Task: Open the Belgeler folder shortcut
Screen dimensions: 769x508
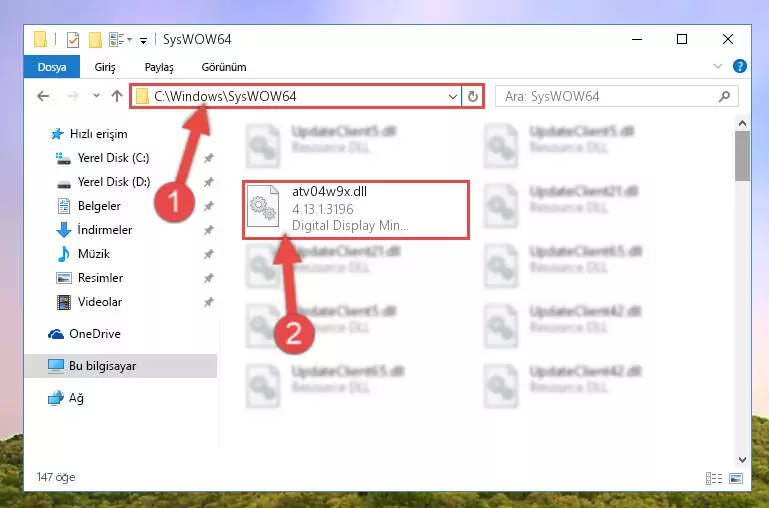Action: point(89,206)
